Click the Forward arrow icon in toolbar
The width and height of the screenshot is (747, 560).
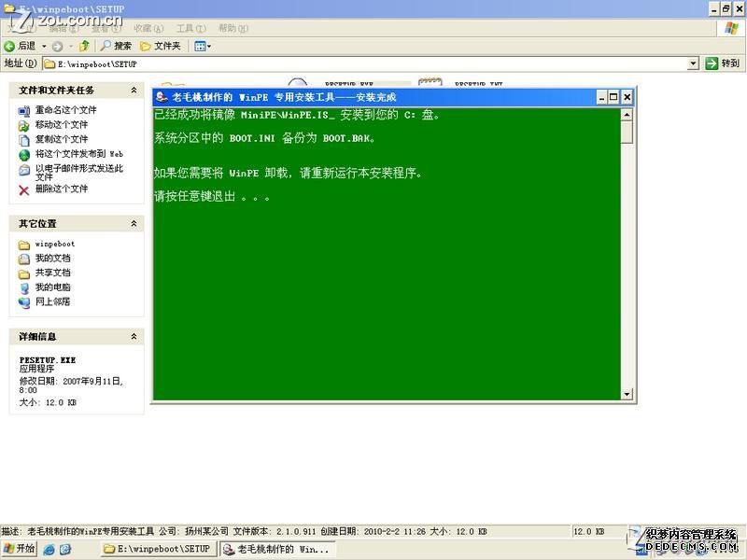(57, 46)
